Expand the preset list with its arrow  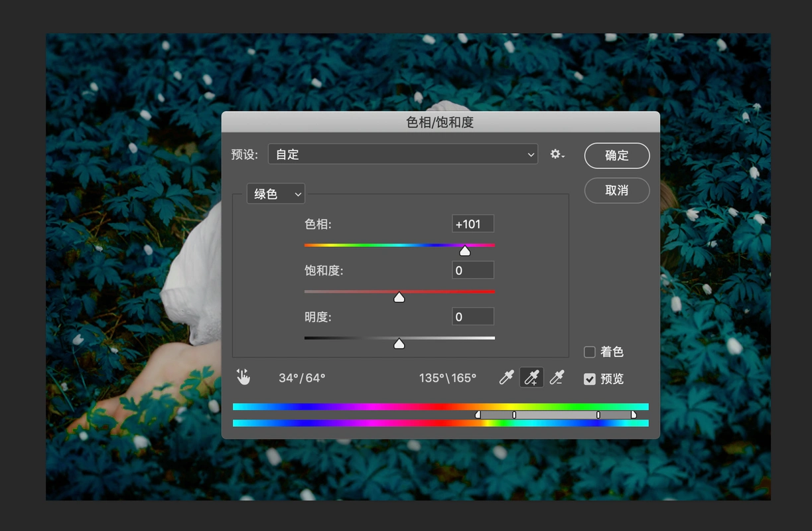530,154
